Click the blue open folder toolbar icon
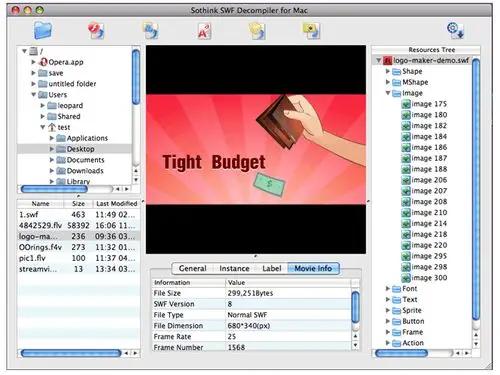The height and width of the screenshot is (375, 500). (43, 30)
